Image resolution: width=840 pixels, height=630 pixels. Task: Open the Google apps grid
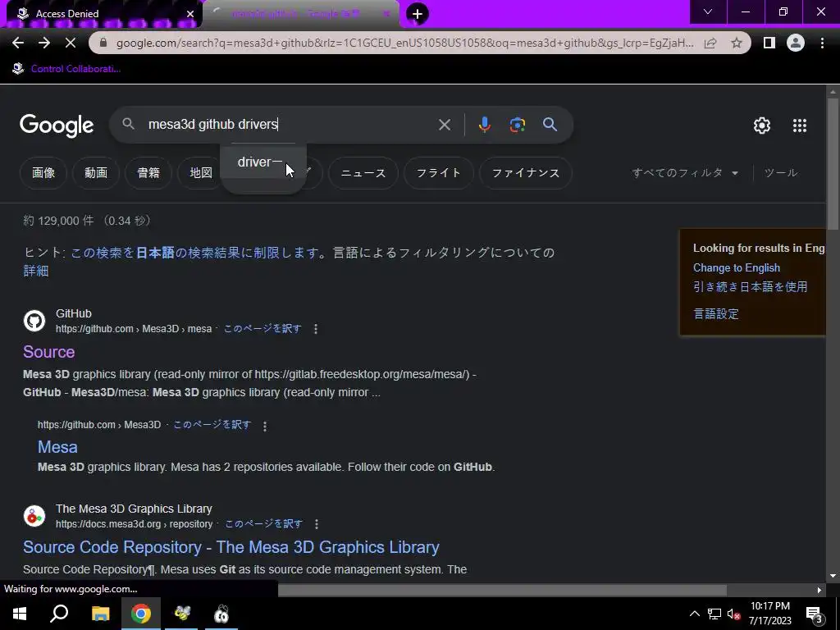(799, 126)
